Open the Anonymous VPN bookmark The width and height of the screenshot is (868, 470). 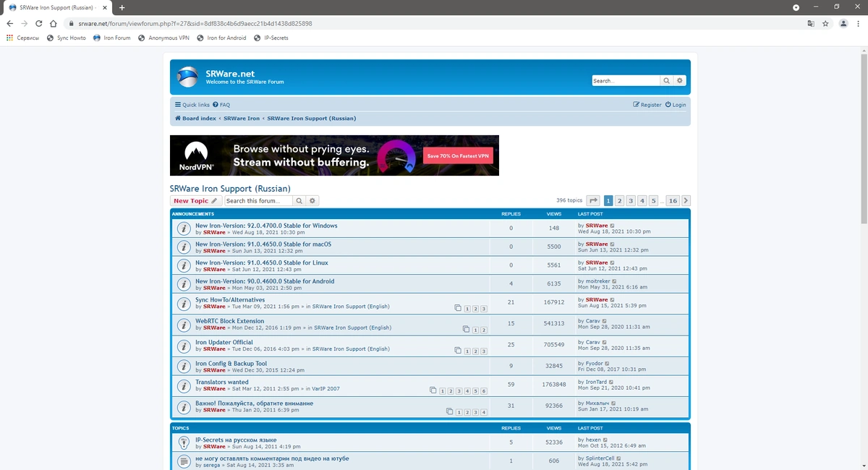[x=163, y=38]
